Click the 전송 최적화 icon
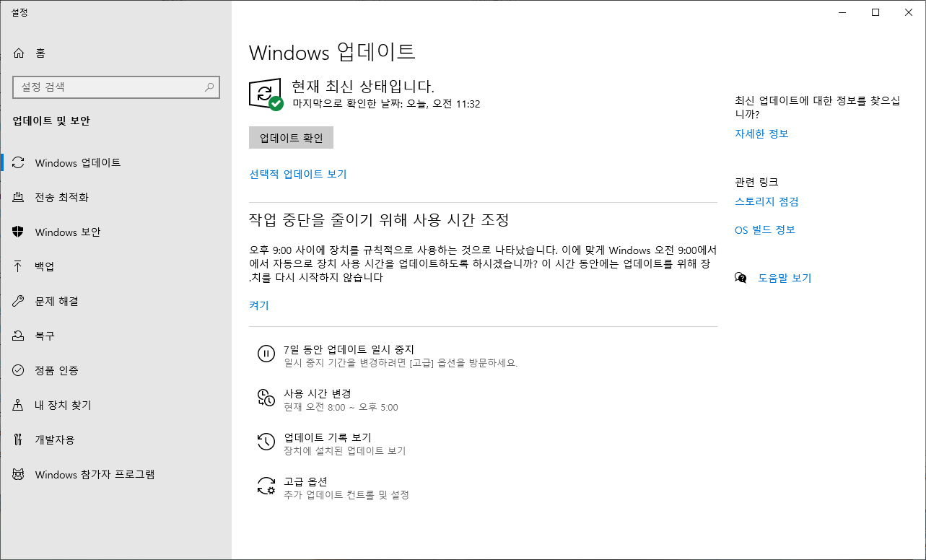 (19, 198)
